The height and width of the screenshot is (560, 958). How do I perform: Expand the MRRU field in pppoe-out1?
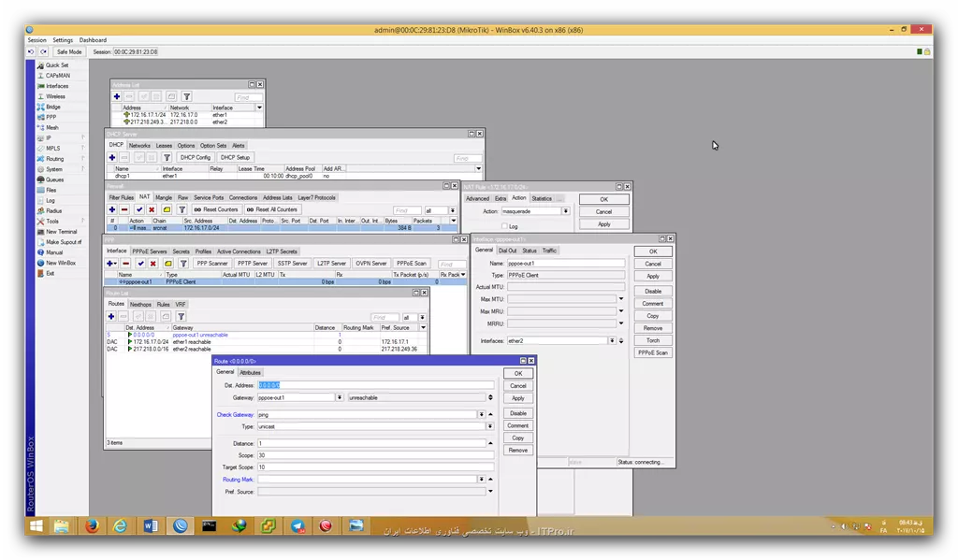[x=621, y=323]
